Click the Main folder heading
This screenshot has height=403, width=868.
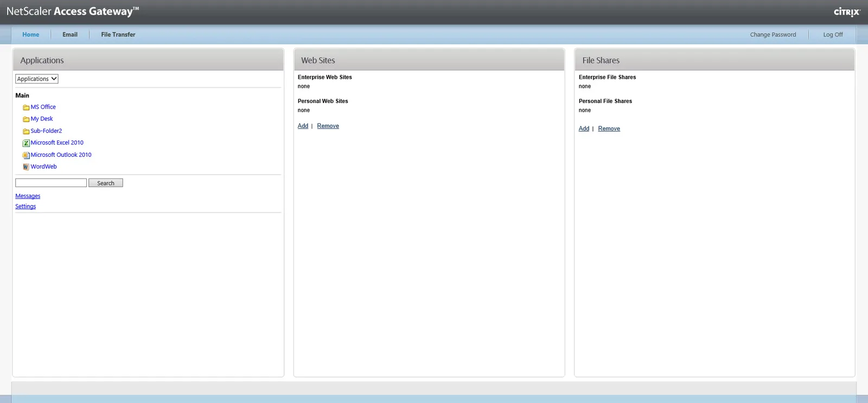pyautogui.click(x=22, y=95)
